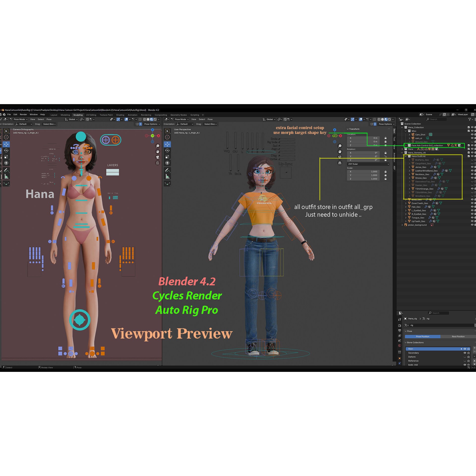476x476 pixels.
Task: Open the Render menu in the top bar
Action: point(24,114)
